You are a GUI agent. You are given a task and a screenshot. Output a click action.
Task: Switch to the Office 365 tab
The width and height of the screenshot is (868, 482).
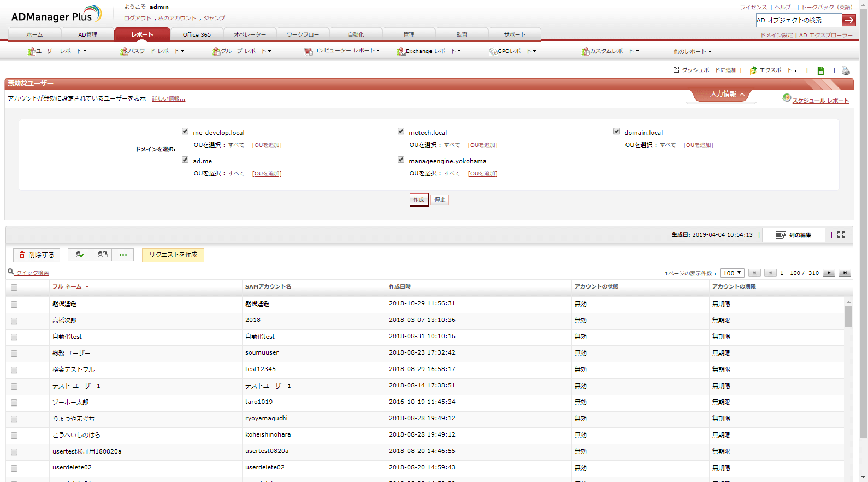coord(197,34)
